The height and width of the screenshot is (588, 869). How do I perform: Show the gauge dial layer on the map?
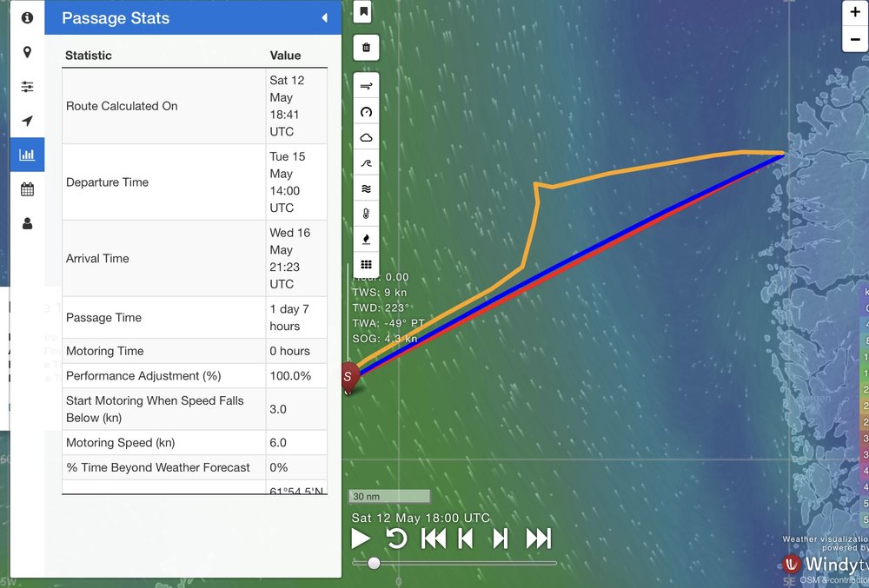pyautogui.click(x=367, y=112)
